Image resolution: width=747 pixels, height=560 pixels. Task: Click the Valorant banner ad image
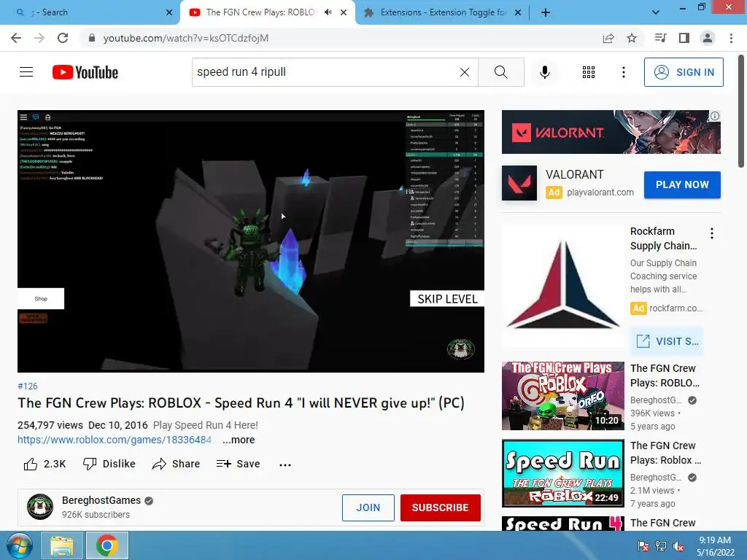[x=611, y=132]
